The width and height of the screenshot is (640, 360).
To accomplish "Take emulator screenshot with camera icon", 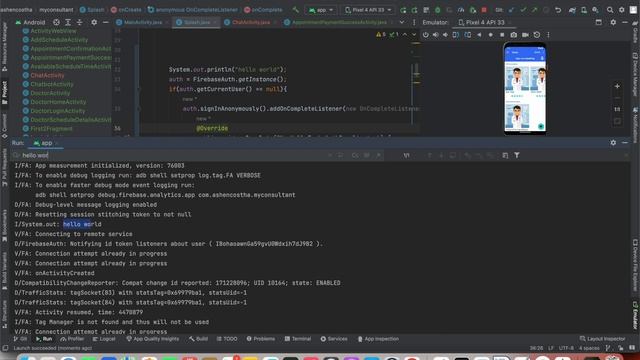I will click(x=513, y=35).
